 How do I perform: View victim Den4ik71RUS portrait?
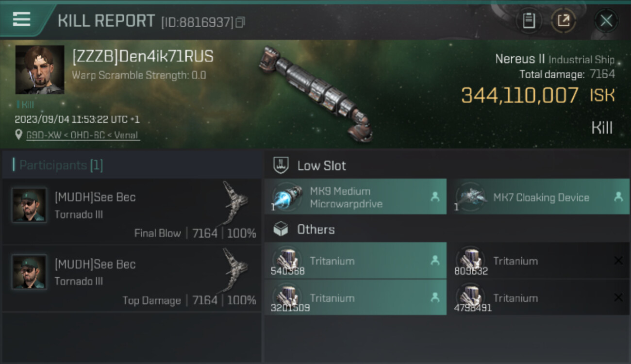pyautogui.click(x=40, y=69)
